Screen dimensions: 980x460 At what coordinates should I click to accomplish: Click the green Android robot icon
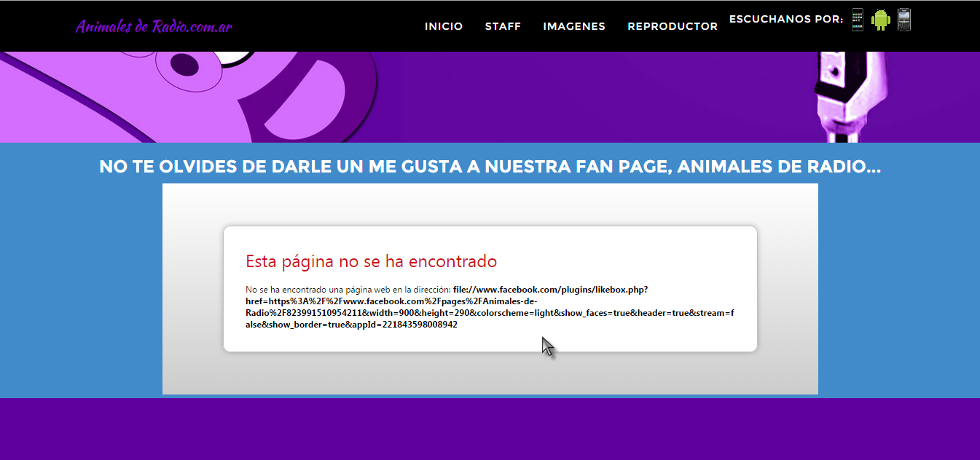(881, 20)
